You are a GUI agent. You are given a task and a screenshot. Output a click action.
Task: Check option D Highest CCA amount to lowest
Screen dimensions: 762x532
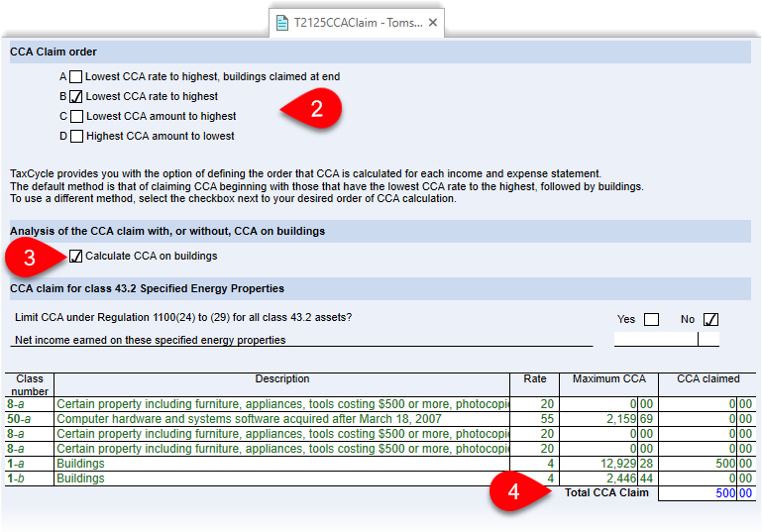(76, 136)
